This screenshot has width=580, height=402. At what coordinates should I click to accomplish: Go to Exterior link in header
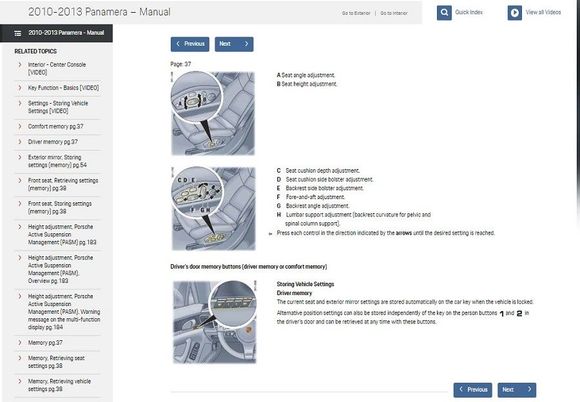pos(356,13)
